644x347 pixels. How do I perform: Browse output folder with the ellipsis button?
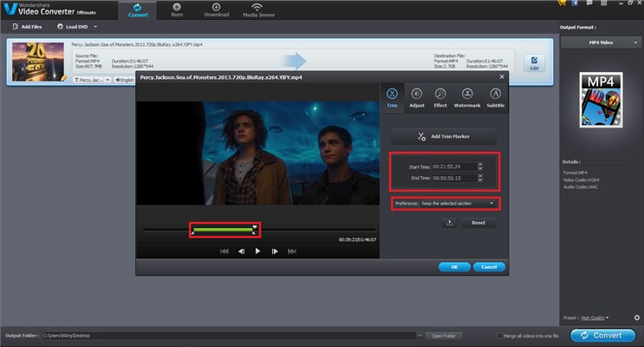click(x=420, y=336)
